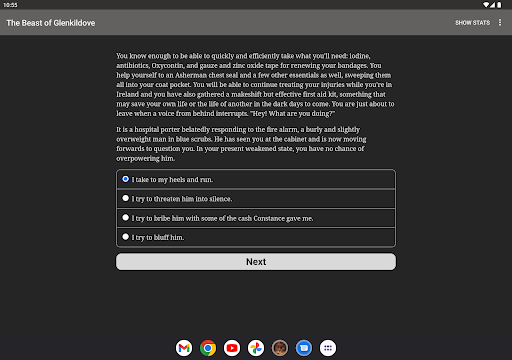Click the Next button
512x360 pixels.
click(x=256, y=262)
